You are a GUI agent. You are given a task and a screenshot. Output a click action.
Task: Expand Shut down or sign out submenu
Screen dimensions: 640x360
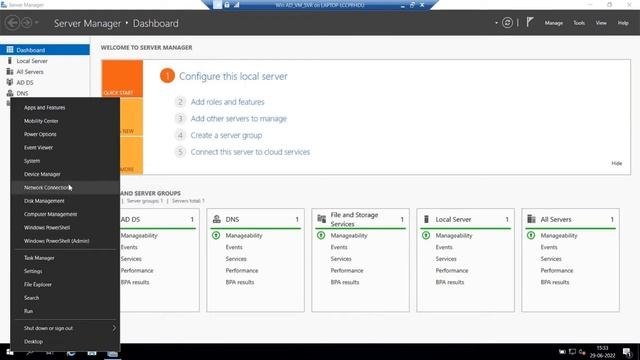(65, 328)
